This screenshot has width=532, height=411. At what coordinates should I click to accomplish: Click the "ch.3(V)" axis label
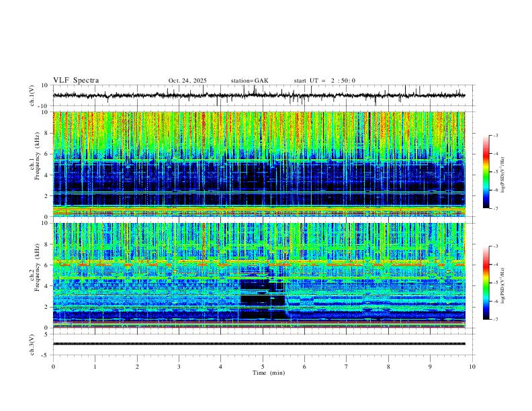32,345
